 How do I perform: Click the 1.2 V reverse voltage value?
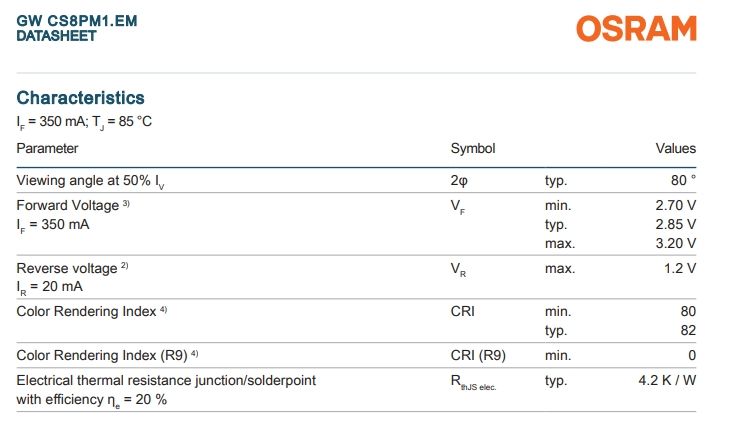[x=679, y=269]
